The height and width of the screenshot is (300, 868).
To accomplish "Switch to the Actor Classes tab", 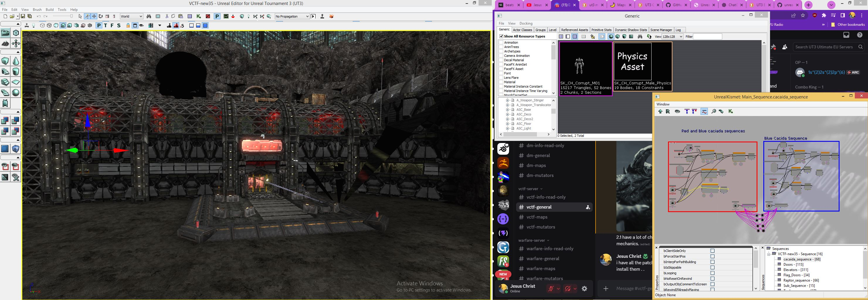I will [523, 30].
